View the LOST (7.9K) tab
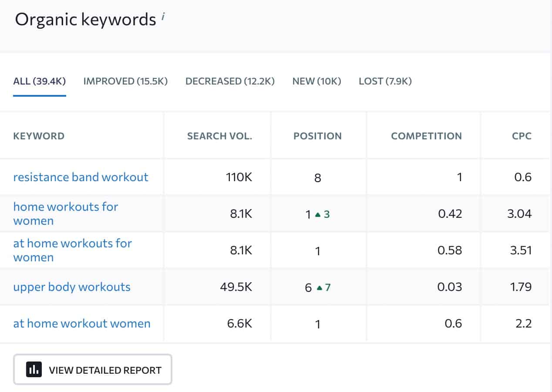 [x=385, y=81]
